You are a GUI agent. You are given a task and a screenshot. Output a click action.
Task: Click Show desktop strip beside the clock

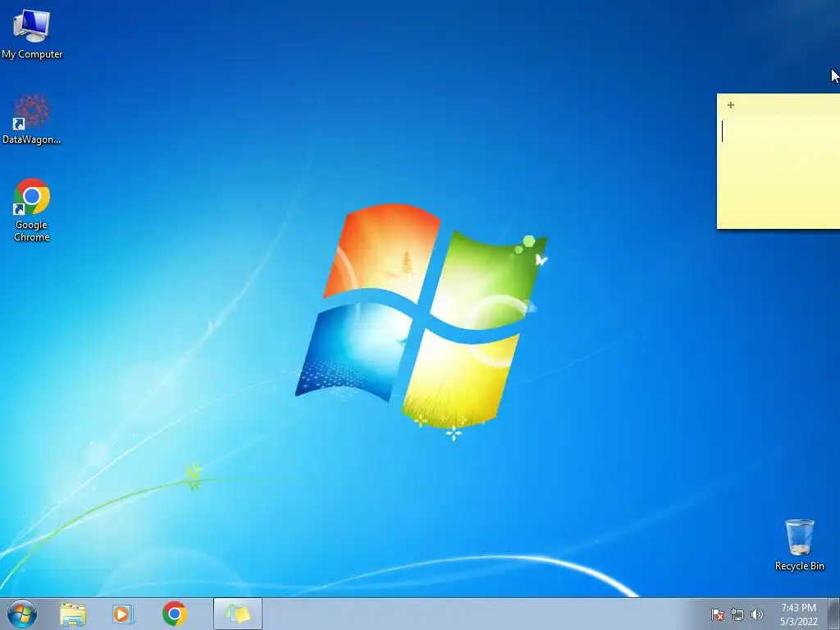point(834,614)
